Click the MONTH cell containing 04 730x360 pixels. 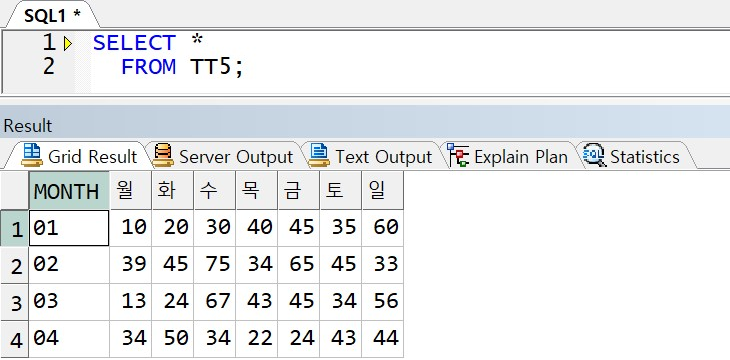coord(69,339)
